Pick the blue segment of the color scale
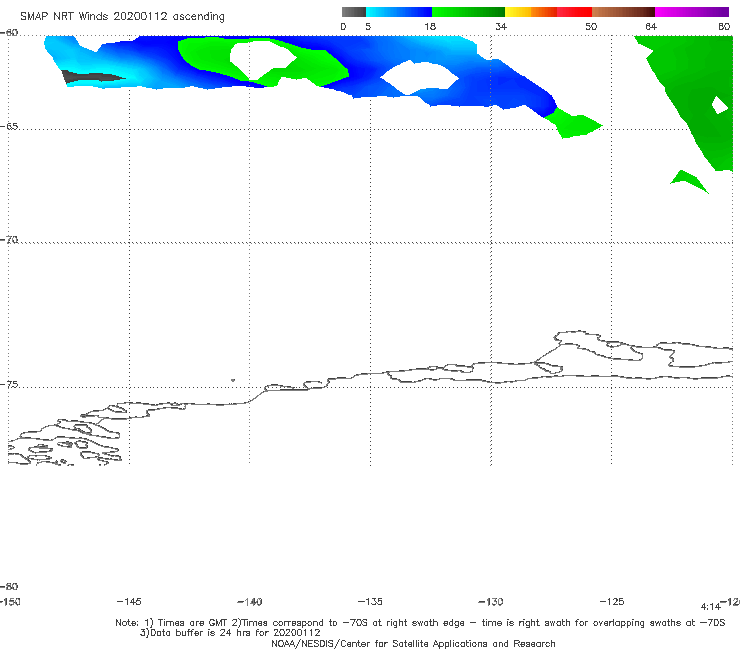 pos(399,12)
